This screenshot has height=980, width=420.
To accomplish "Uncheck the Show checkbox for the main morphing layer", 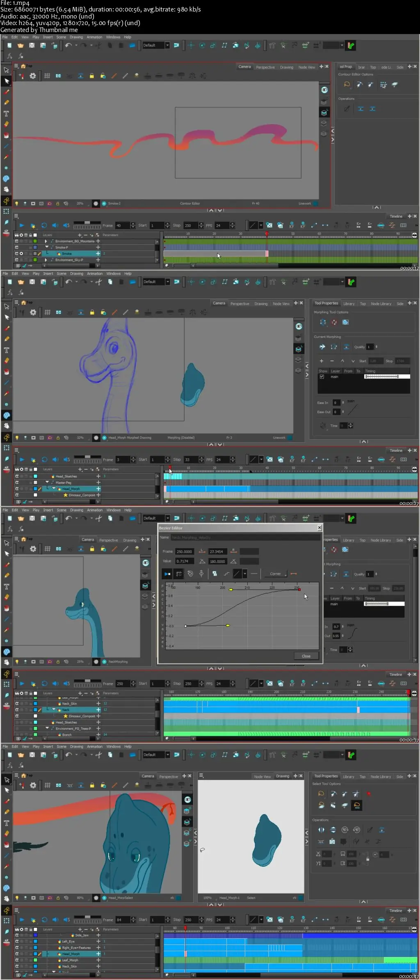I will coord(322,376).
